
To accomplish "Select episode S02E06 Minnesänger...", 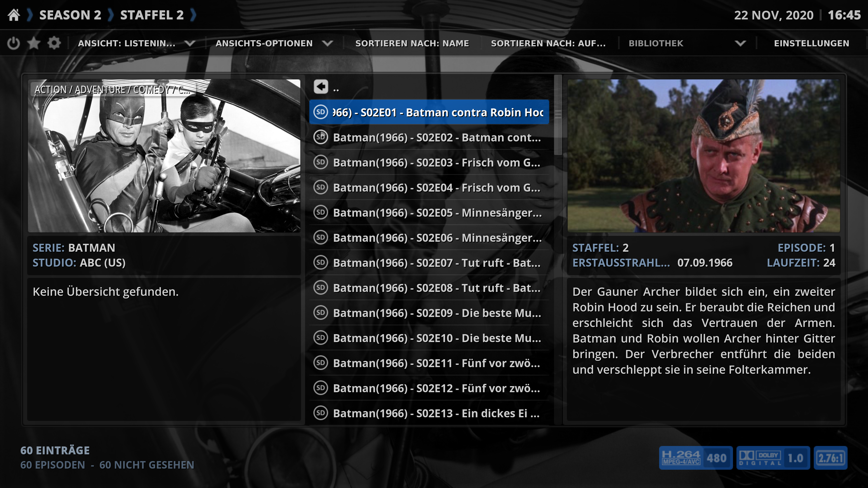I will (x=429, y=238).
